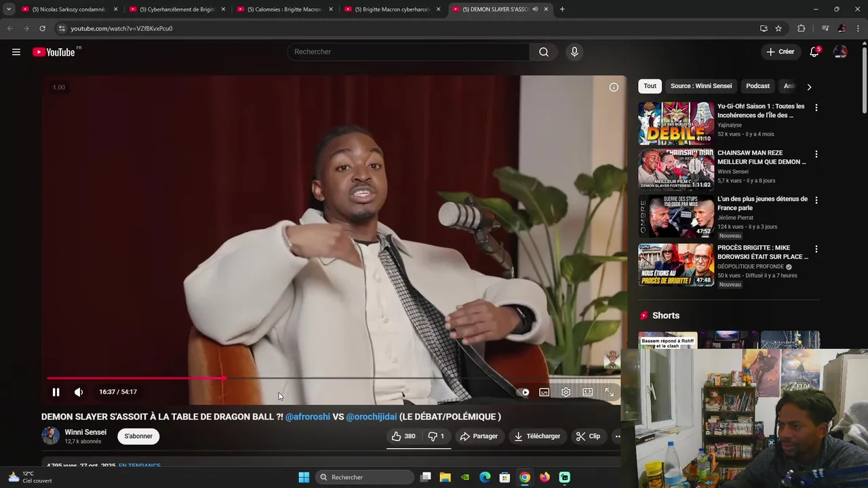The height and width of the screenshot is (488, 868).
Task: Switch to theater mode
Action: coord(587,392)
